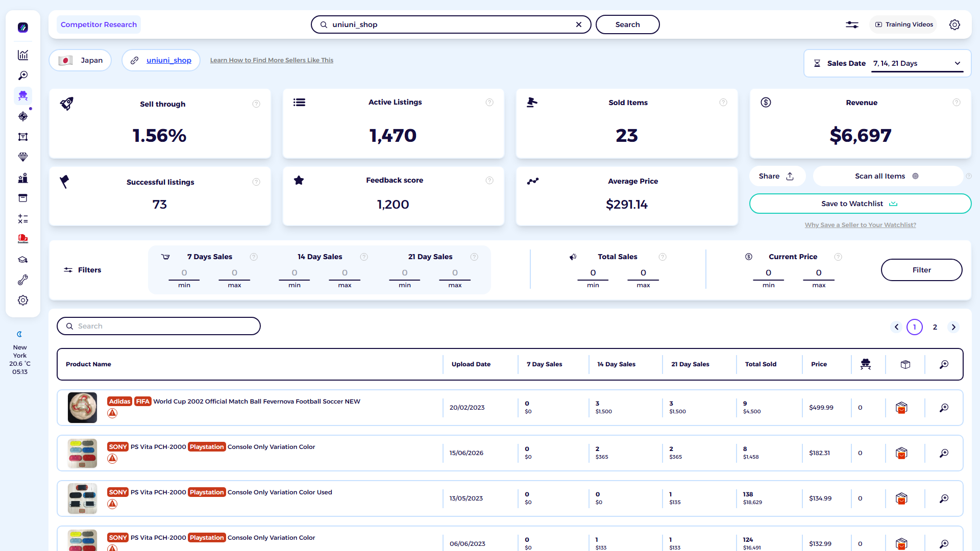Open the red mailbox sidebar icon
Screen dimensions: 980x551
tap(23, 239)
